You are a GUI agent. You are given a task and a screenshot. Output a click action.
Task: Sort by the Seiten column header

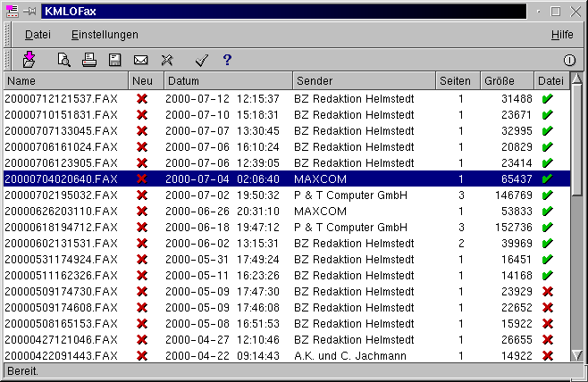(x=458, y=81)
